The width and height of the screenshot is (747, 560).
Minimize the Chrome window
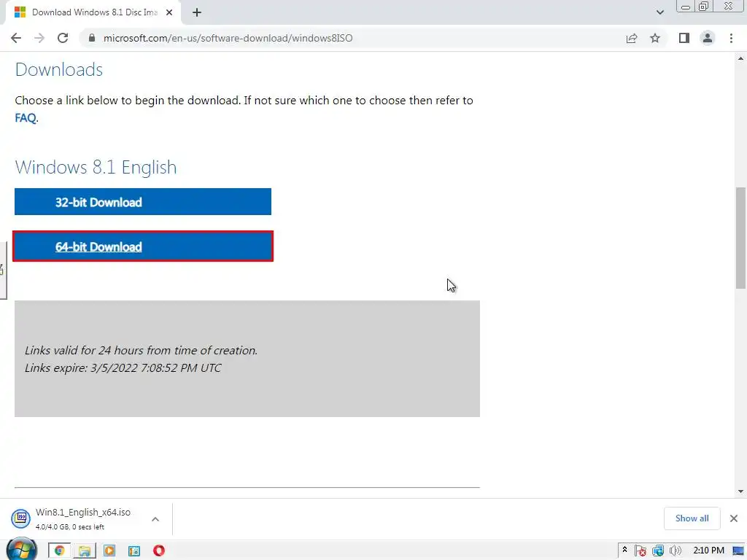pyautogui.click(x=686, y=7)
